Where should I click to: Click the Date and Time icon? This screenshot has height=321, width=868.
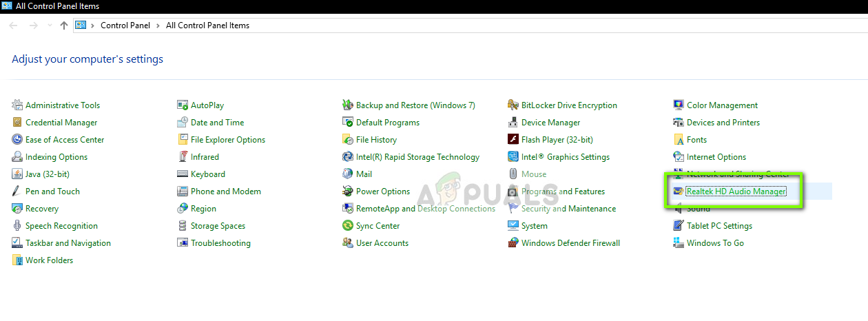[x=183, y=122]
